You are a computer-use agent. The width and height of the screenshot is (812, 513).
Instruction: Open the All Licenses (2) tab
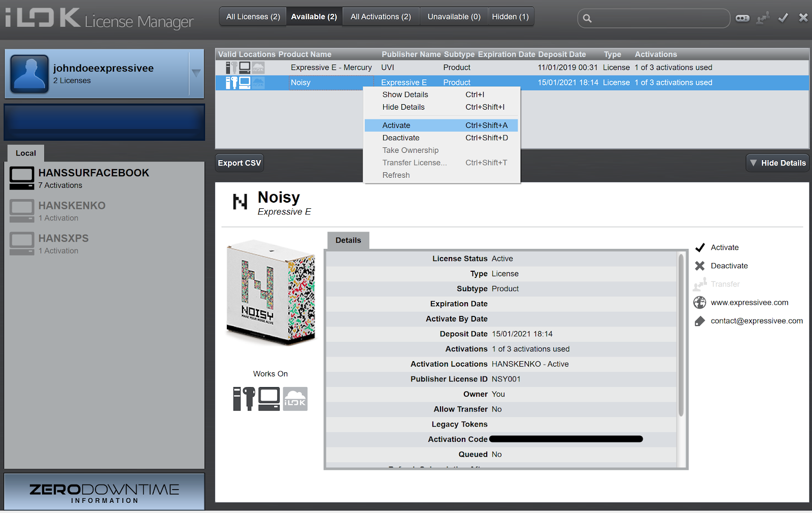[x=253, y=17]
